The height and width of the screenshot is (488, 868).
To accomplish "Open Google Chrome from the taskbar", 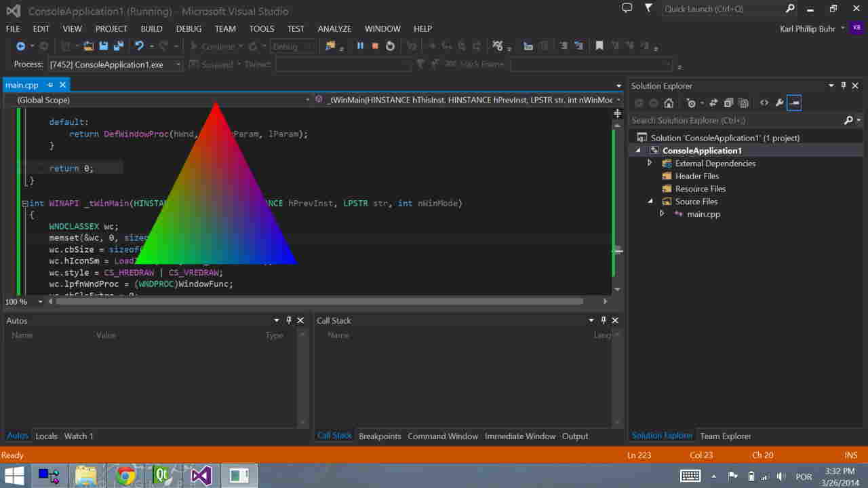I will [125, 476].
